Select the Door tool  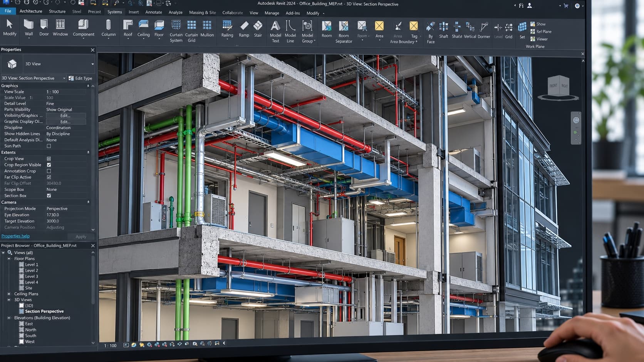pos(44,28)
